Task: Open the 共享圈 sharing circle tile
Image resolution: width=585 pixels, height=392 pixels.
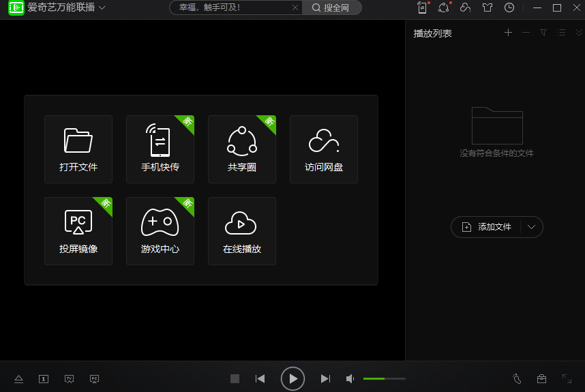Action: click(x=242, y=149)
